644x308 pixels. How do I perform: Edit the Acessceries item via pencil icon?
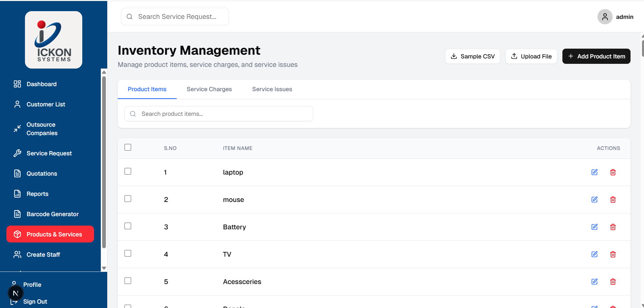[x=594, y=282]
